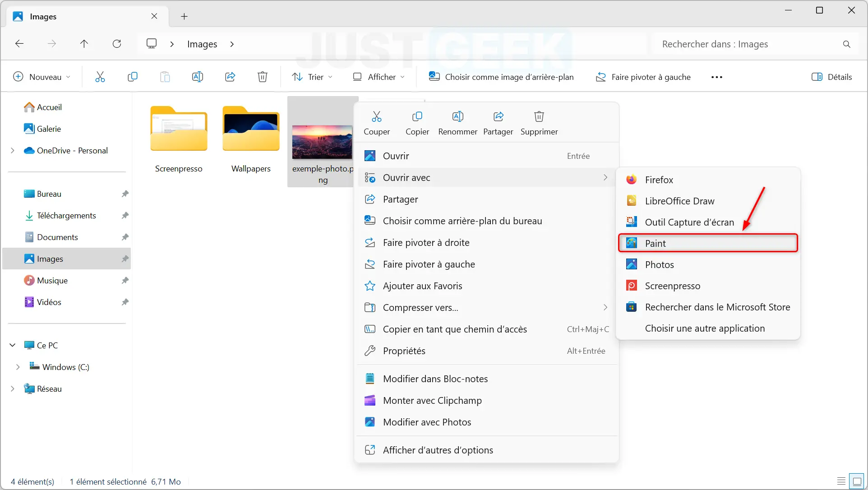The image size is (868, 490).
Task: Click Supprimer in context menu
Action: click(x=539, y=123)
